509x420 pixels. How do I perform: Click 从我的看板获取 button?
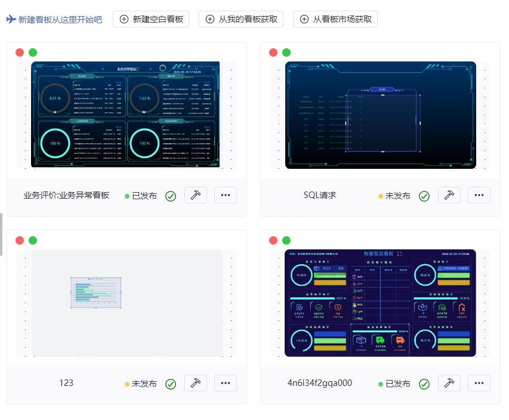241,19
